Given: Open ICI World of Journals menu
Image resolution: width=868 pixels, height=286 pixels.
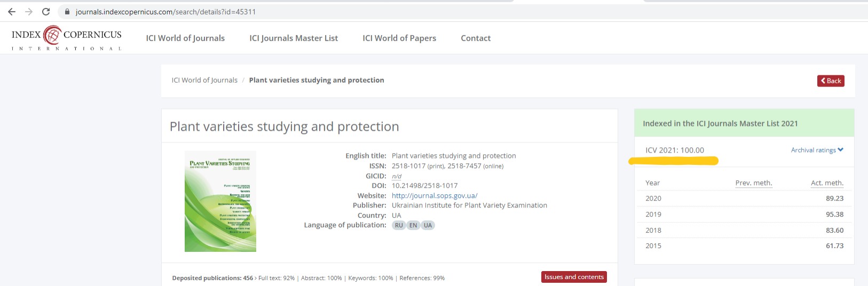Looking at the screenshot, I should click(x=185, y=38).
